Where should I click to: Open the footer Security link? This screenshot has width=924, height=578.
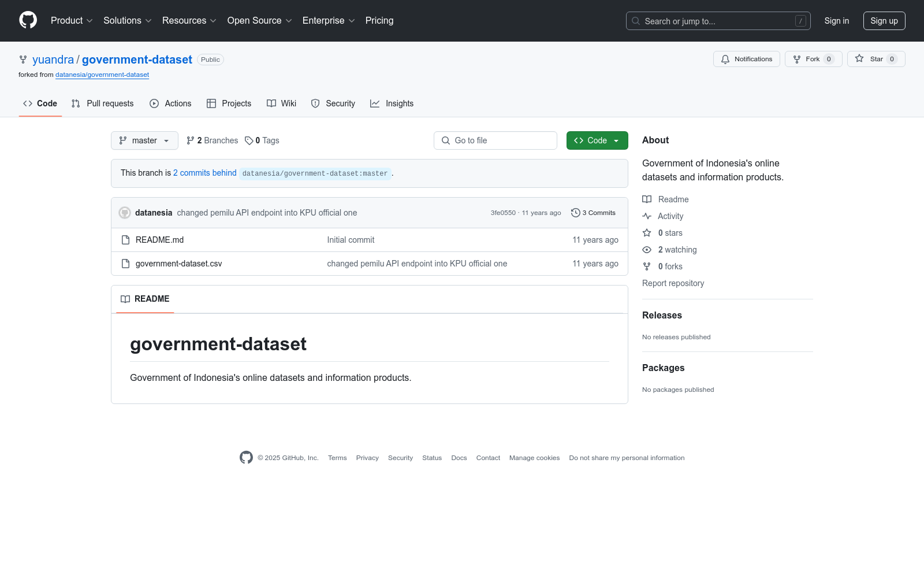400,458
